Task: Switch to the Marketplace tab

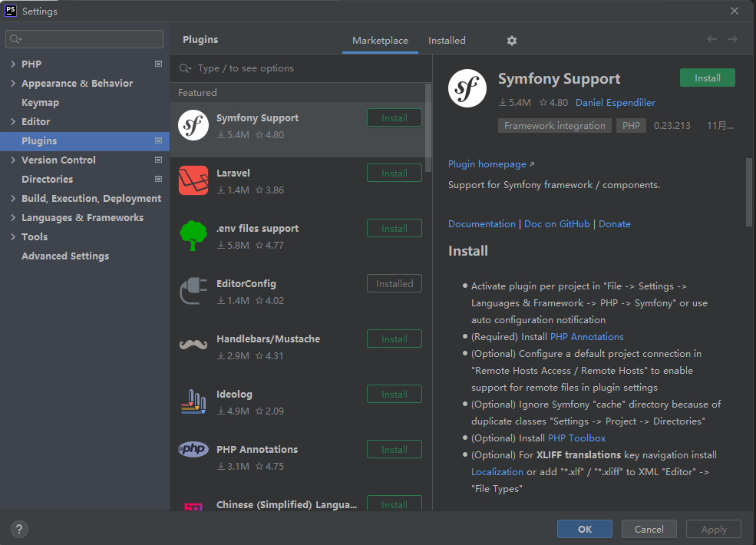Action: point(380,41)
